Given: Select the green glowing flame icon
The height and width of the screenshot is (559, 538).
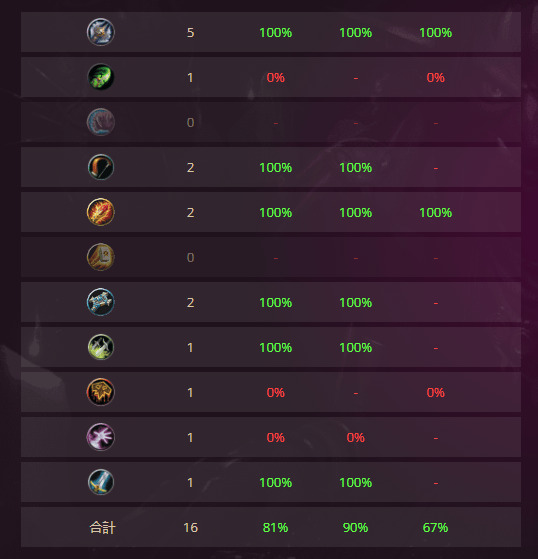Looking at the screenshot, I should click(101, 77).
